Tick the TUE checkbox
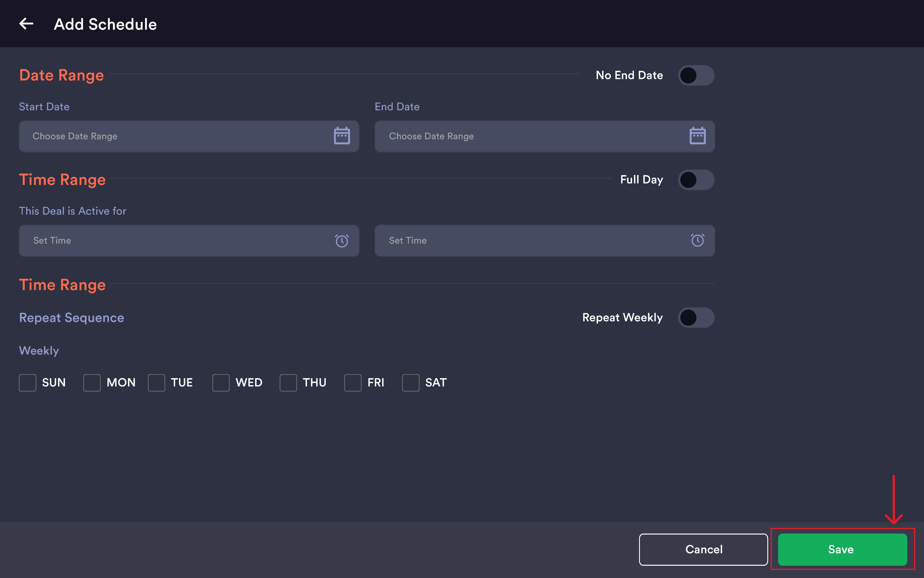924x578 pixels. tap(157, 383)
